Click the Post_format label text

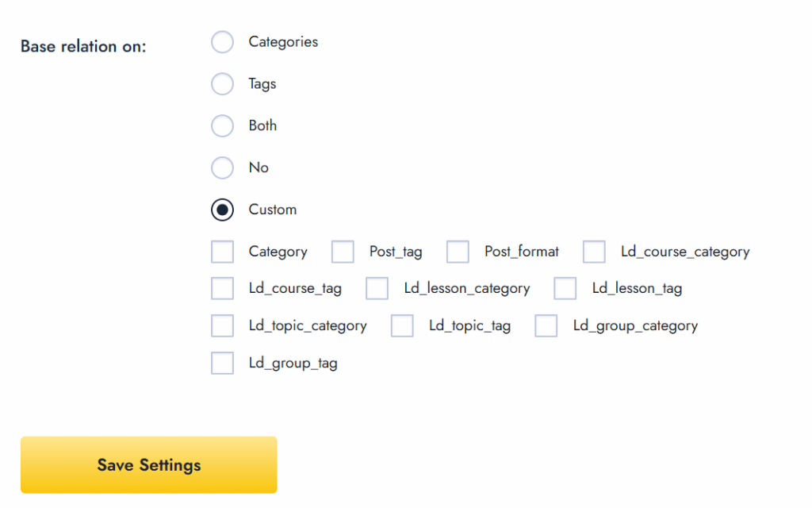click(x=521, y=251)
